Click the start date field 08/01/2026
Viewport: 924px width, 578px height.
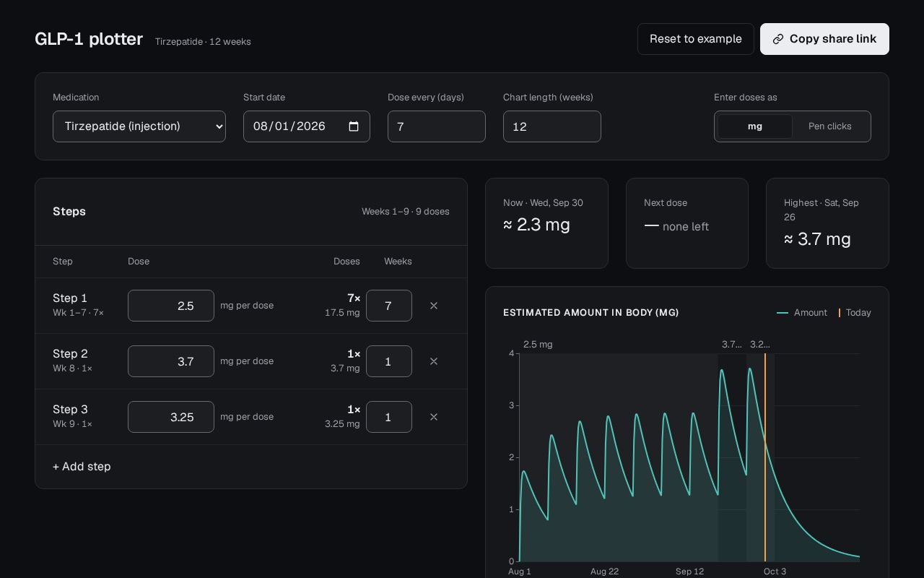click(x=307, y=126)
